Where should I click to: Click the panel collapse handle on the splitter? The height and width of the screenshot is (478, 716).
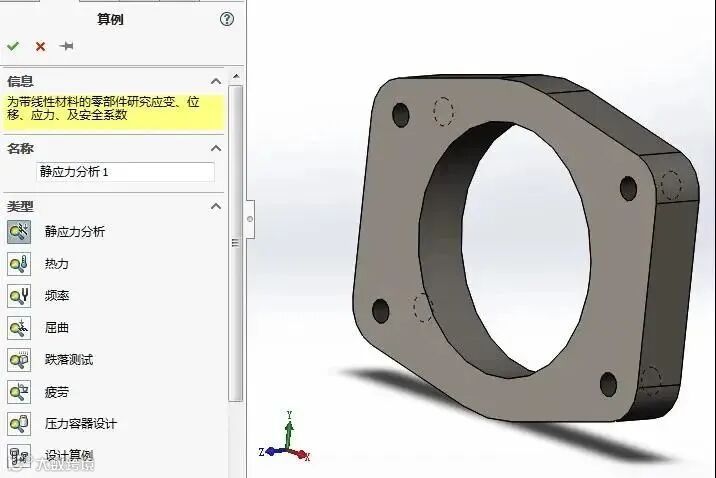[x=250, y=219]
